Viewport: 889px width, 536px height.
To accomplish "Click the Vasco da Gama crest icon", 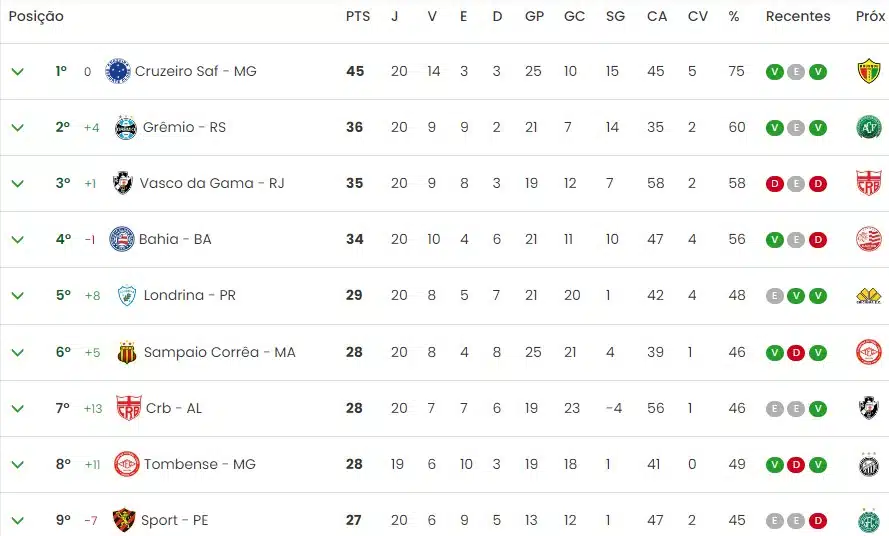I will tap(123, 183).
